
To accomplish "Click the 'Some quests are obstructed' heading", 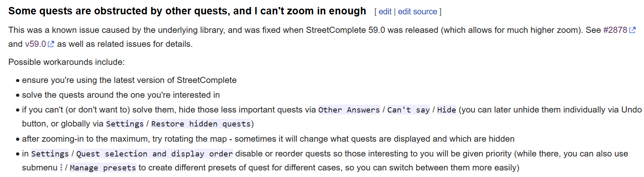I will click(187, 11).
